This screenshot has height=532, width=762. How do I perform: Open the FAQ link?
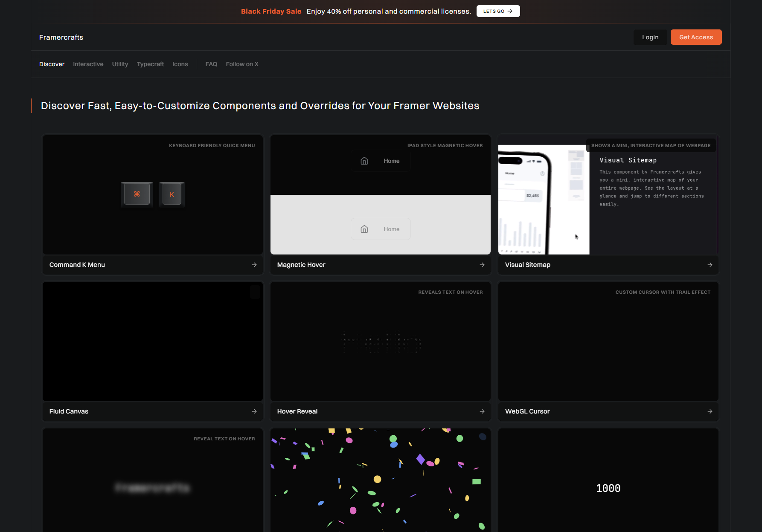click(x=211, y=64)
